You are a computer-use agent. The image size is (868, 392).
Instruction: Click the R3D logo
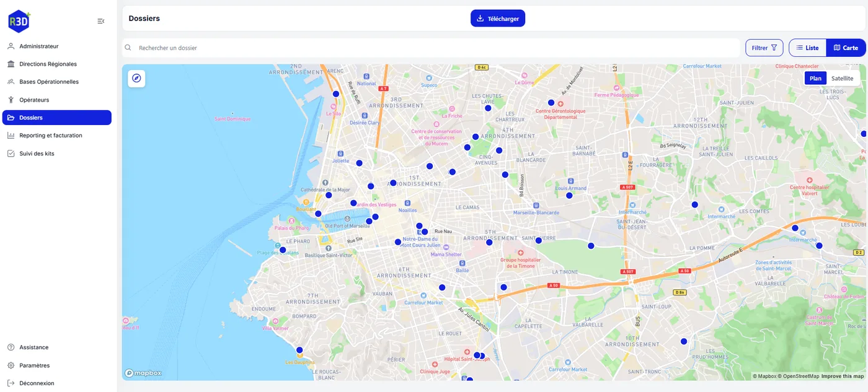[x=19, y=21]
